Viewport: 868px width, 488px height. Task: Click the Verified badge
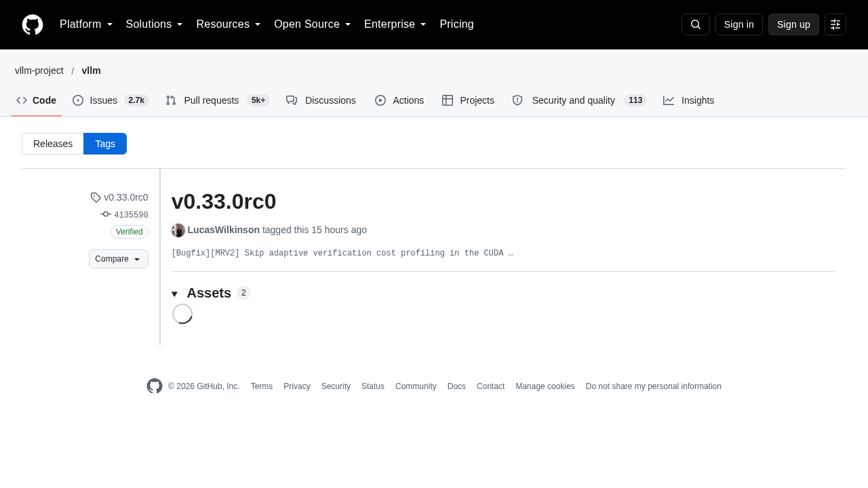[x=130, y=232]
